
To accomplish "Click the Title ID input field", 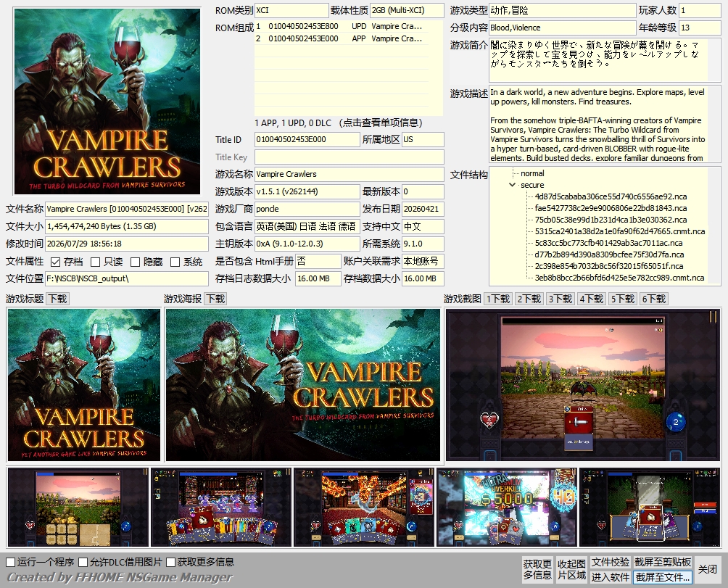I will click(x=307, y=139).
